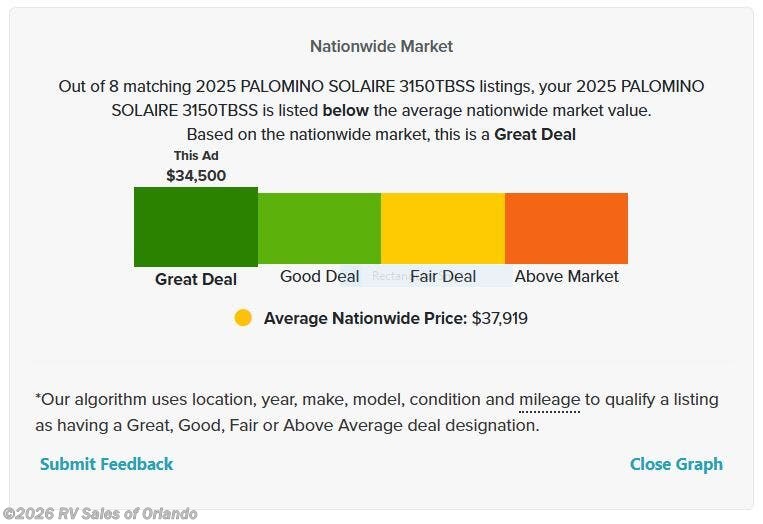Screen dimensions: 763x524
Task: Click the Submit Feedback link
Action: point(106,464)
